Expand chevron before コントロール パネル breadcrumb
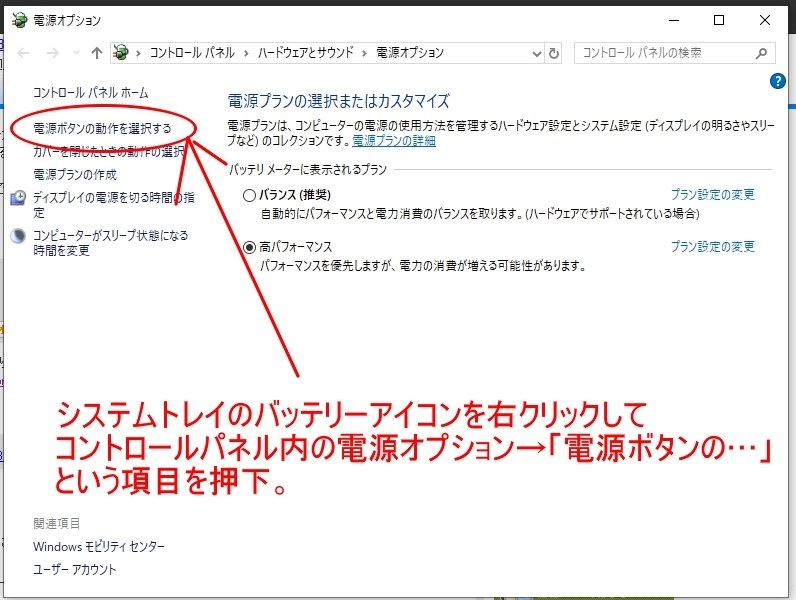The image size is (796, 600). point(138,53)
